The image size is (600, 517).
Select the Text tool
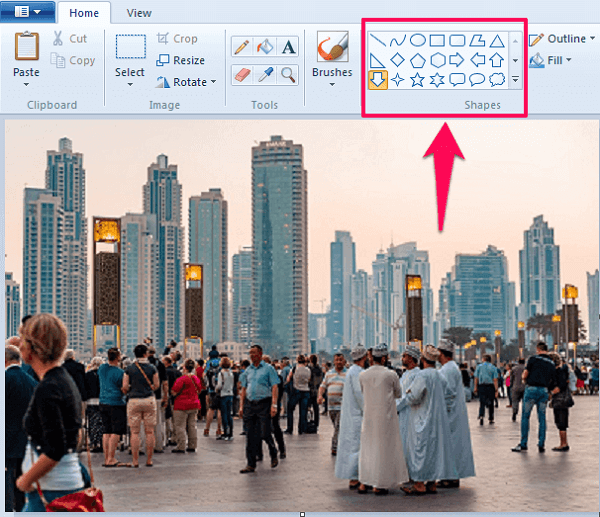pyautogui.click(x=288, y=47)
